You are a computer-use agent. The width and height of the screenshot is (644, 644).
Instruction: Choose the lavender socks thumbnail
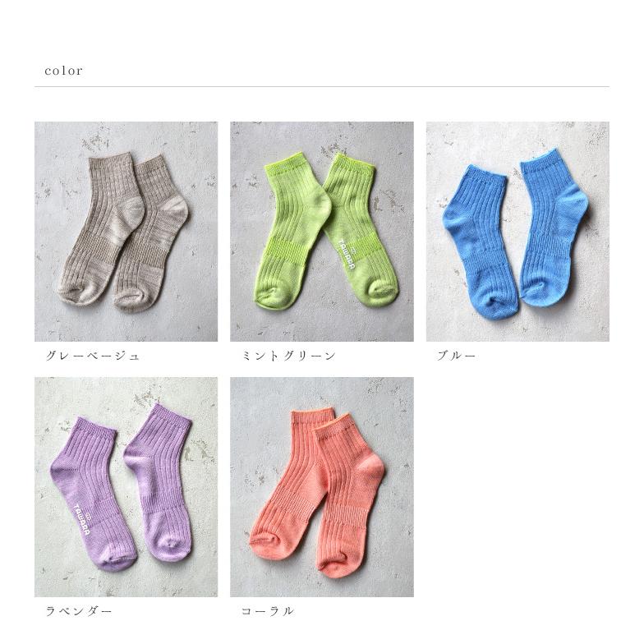pos(126,486)
